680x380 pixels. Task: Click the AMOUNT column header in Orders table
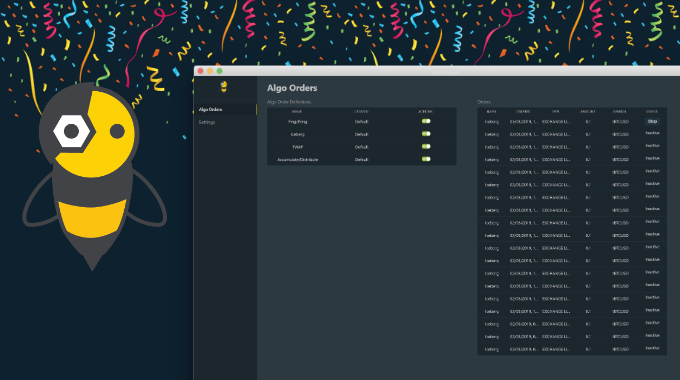point(588,111)
